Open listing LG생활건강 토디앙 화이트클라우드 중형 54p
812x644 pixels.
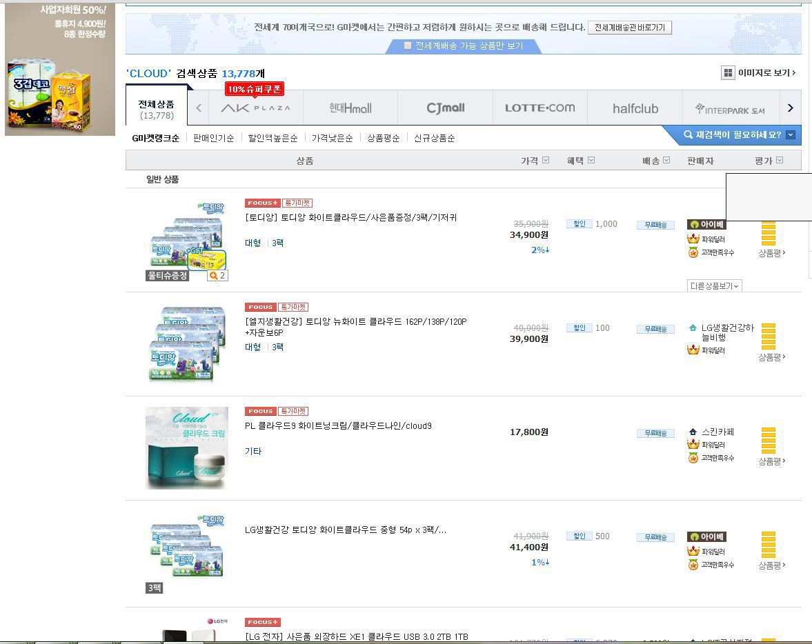346,530
